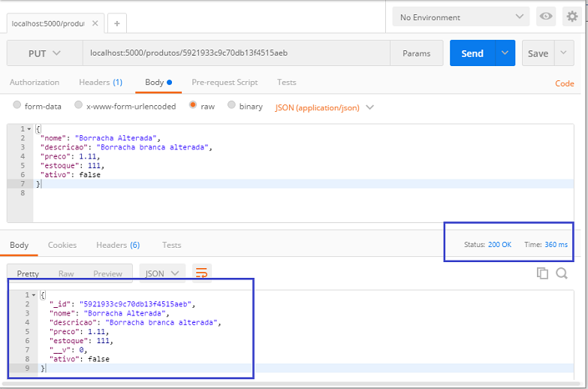Place cursor on "ativo": false request line
Viewport: 588px width, 389px height.
coord(71,175)
